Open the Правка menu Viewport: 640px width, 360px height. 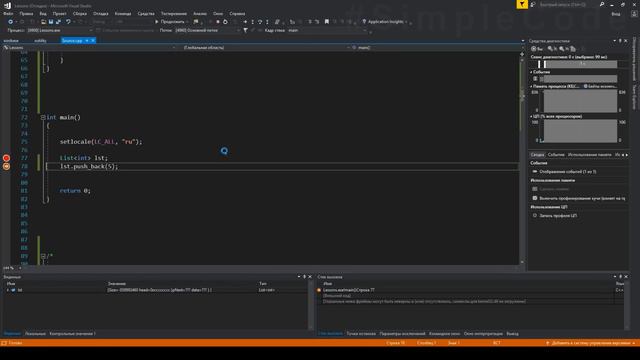26,13
